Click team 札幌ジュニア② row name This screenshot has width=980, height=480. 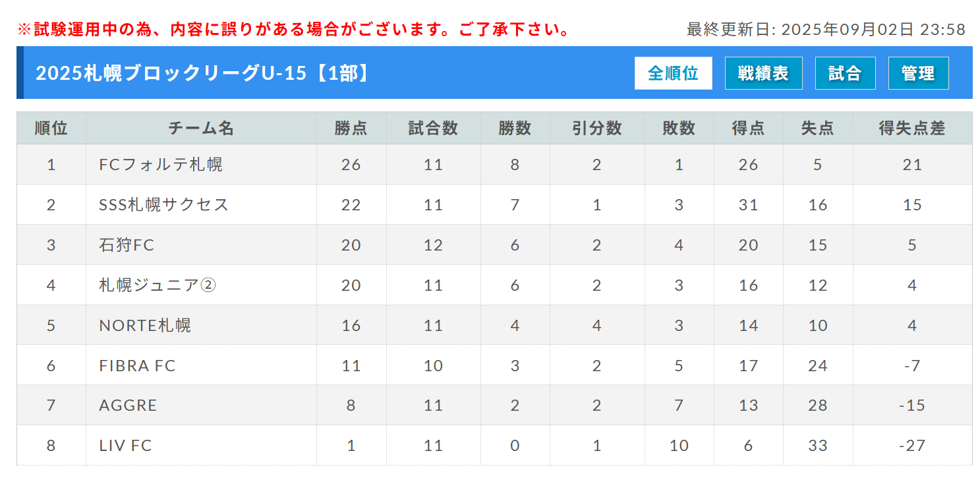pyautogui.click(x=158, y=285)
